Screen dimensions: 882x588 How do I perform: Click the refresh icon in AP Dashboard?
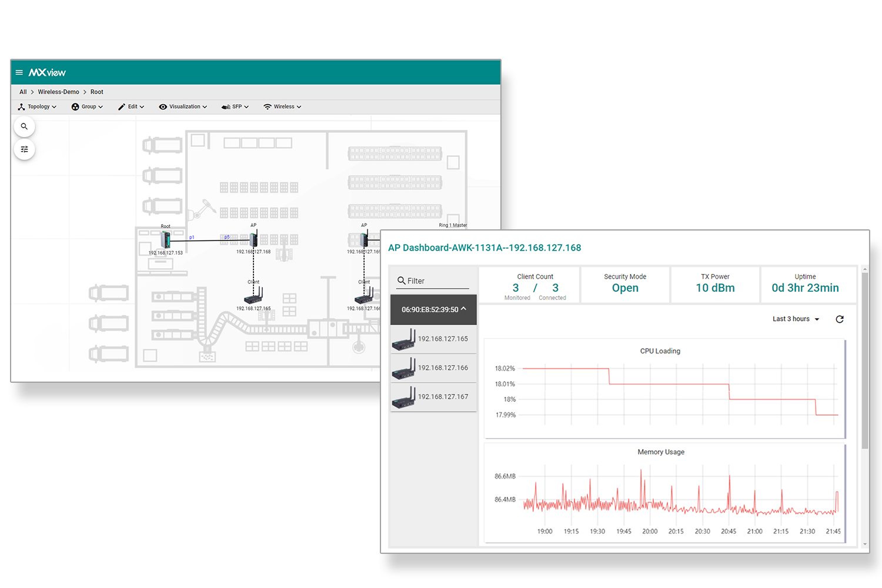coord(840,319)
